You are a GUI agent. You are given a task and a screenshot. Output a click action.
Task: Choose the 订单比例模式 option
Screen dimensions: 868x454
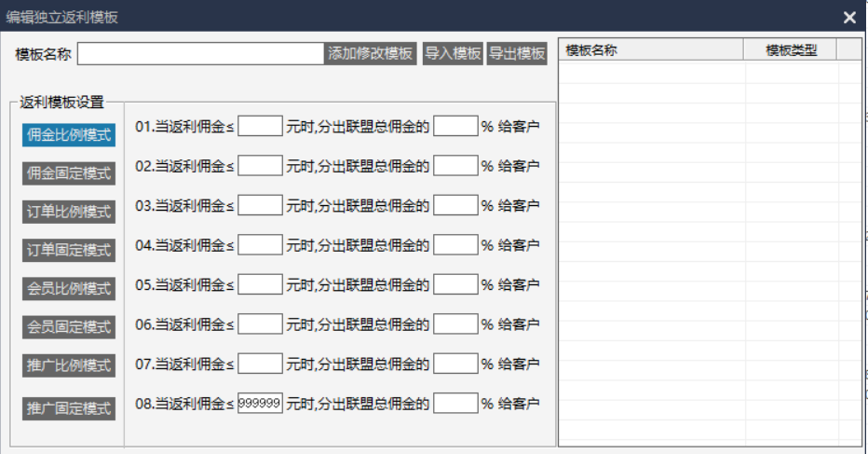tap(69, 212)
